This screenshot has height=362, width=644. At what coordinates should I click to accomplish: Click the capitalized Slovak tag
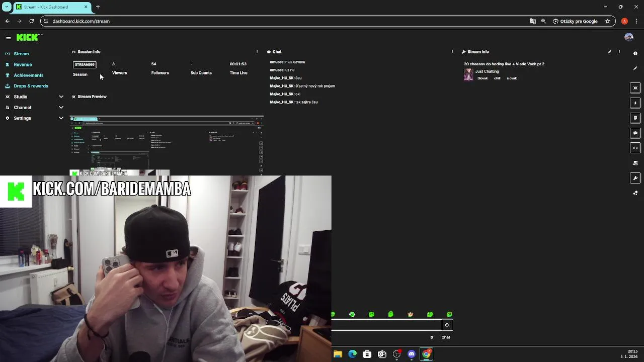click(x=482, y=78)
